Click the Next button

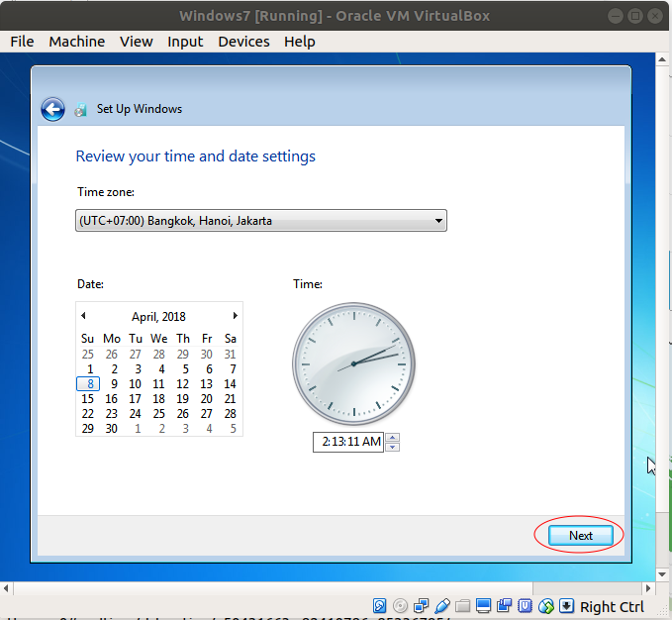pyautogui.click(x=581, y=536)
